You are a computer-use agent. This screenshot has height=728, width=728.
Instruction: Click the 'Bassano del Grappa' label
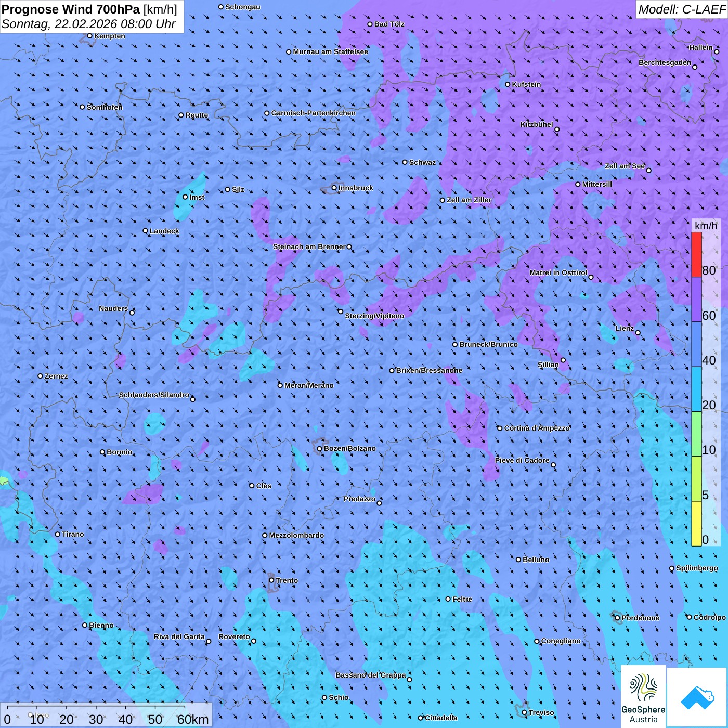tap(370, 675)
